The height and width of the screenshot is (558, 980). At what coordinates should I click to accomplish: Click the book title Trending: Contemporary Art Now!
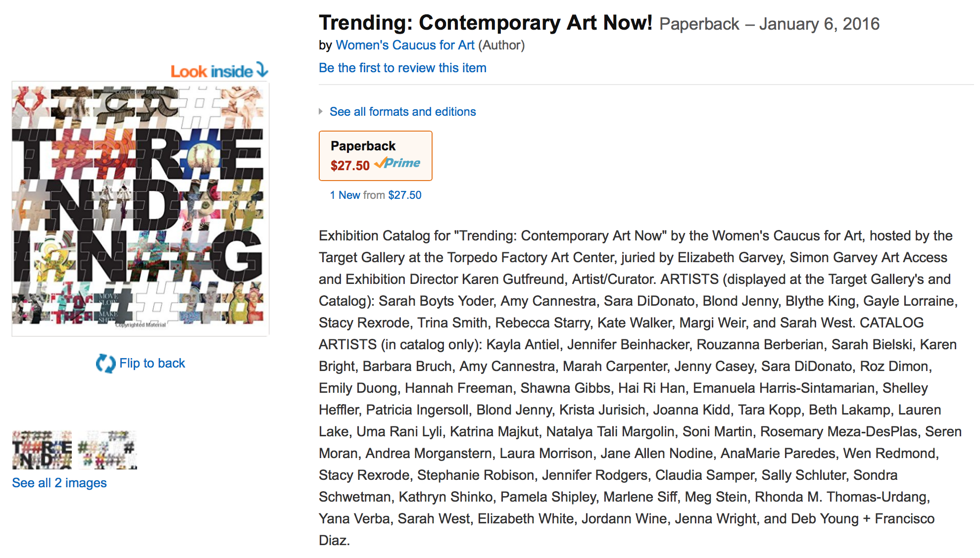(486, 23)
